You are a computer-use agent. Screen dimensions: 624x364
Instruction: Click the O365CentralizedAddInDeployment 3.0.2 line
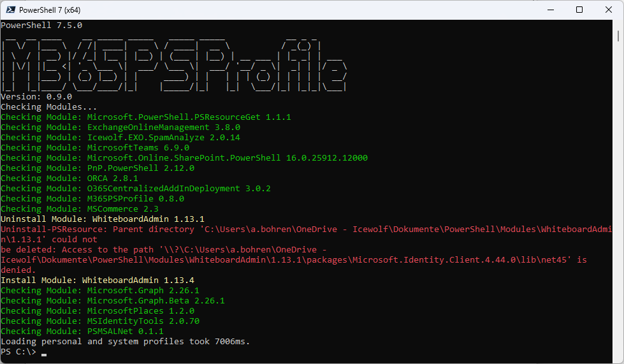(x=136, y=189)
